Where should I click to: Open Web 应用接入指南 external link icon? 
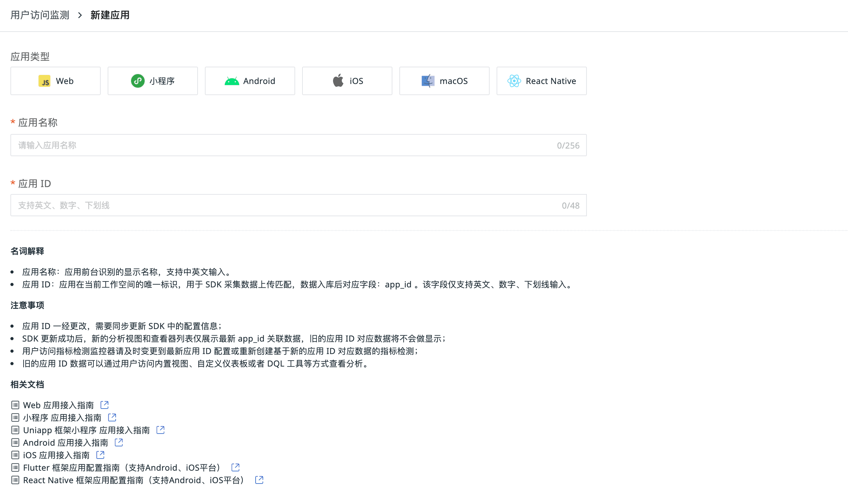(x=105, y=405)
